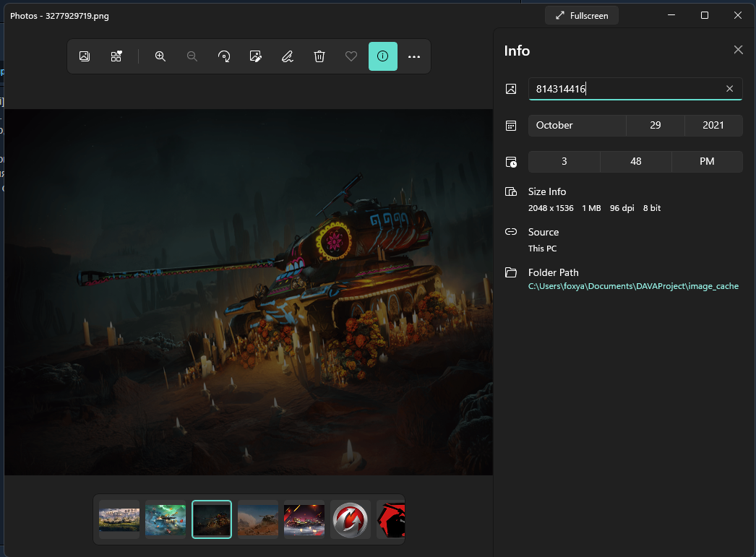Clear the file name field
This screenshot has height=557, width=756.
(729, 89)
